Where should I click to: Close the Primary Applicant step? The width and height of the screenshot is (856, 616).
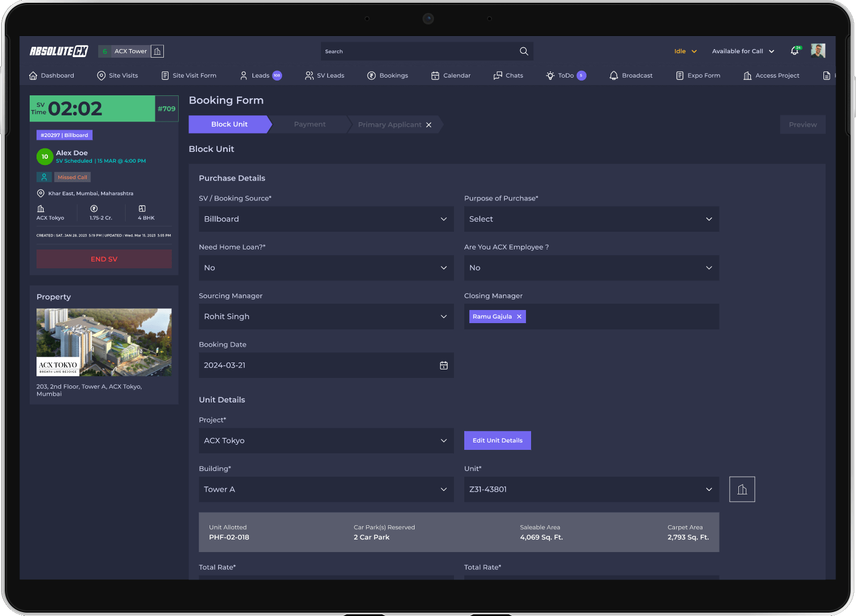click(x=429, y=124)
